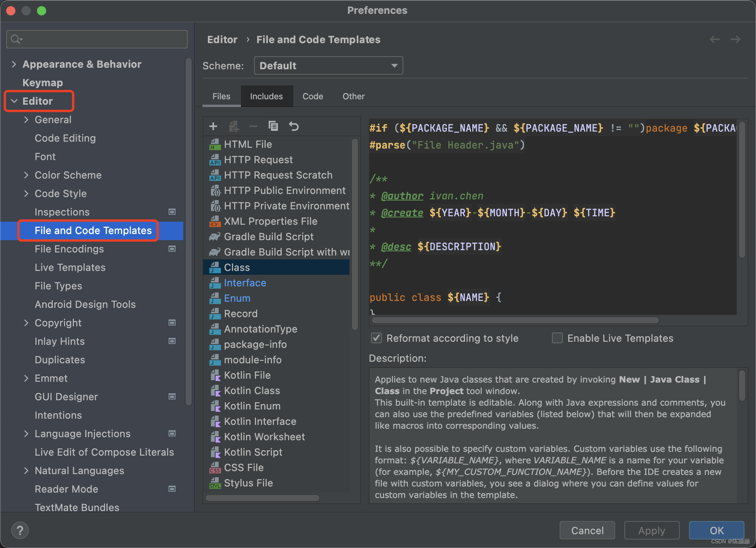
Task: Toggle Reformat according to style checkbox
Action: pyautogui.click(x=376, y=338)
